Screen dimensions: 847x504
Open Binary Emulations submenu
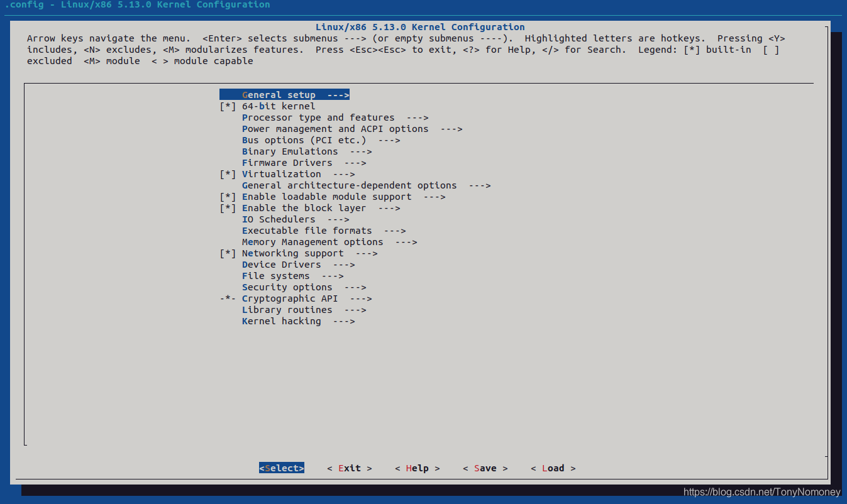coord(307,151)
